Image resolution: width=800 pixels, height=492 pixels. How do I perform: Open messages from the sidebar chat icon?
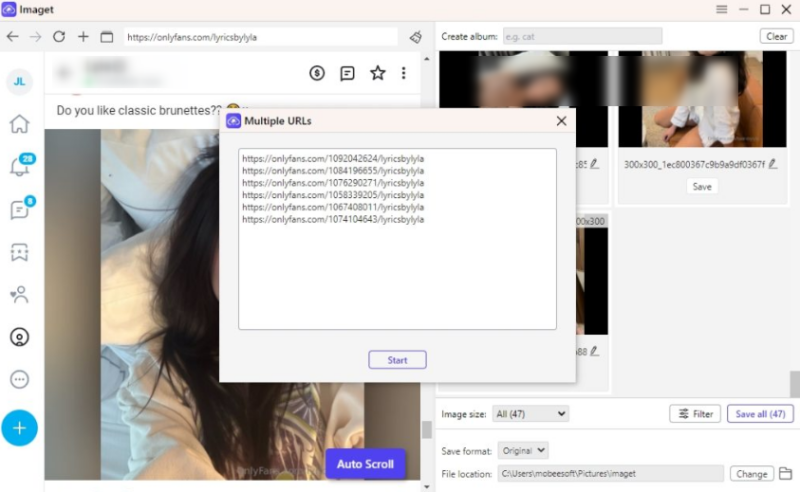pyautogui.click(x=19, y=210)
